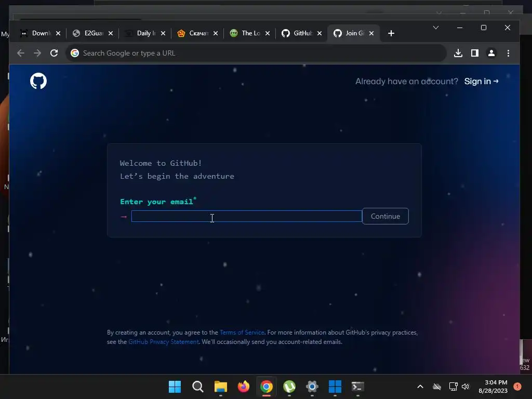Viewport: 532px width, 399px height.
Task: Go forward to next page
Action: [37, 54]
